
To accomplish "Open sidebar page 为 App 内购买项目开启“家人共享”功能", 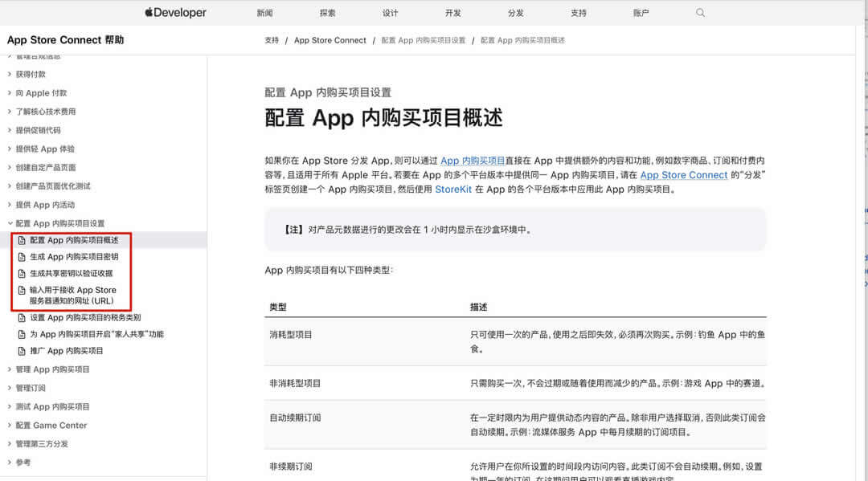I will click(x=97, y=335).
